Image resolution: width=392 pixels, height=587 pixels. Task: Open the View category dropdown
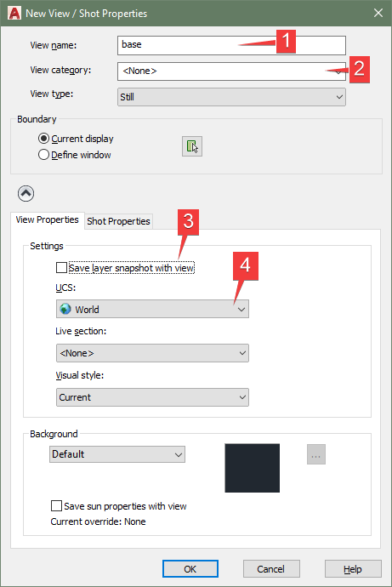tap(231, 71)
